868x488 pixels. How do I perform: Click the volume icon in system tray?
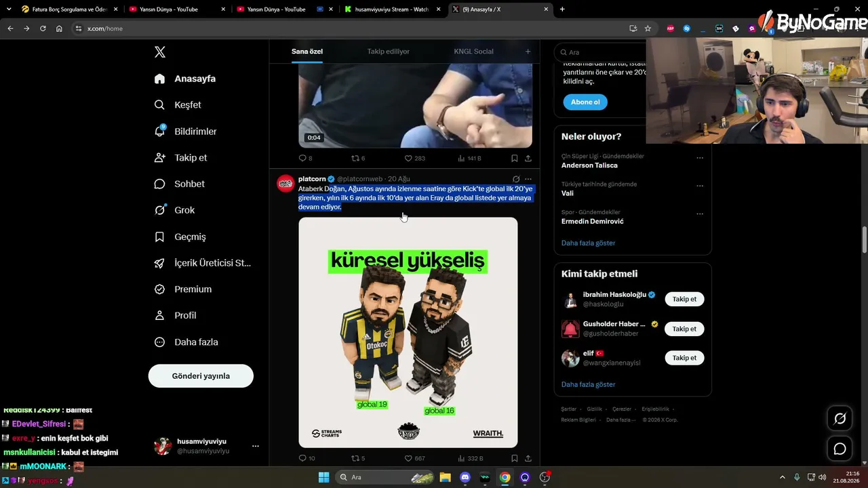(823, 477)
